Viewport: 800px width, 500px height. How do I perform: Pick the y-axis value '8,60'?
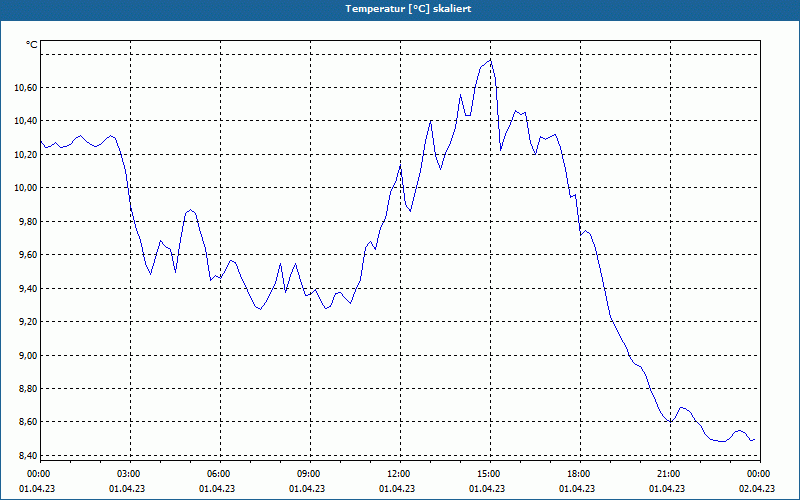pyautogui.click(x=28, y=422)
